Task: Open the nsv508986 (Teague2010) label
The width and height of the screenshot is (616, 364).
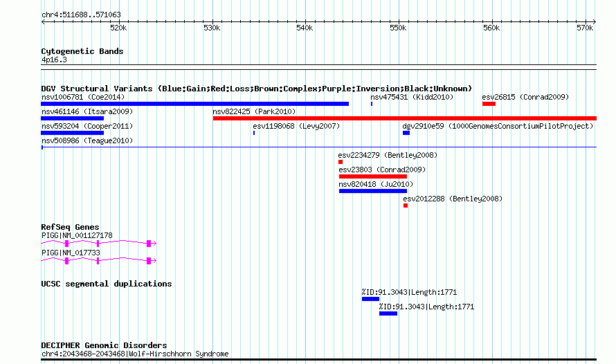Action: click(87, 140)
